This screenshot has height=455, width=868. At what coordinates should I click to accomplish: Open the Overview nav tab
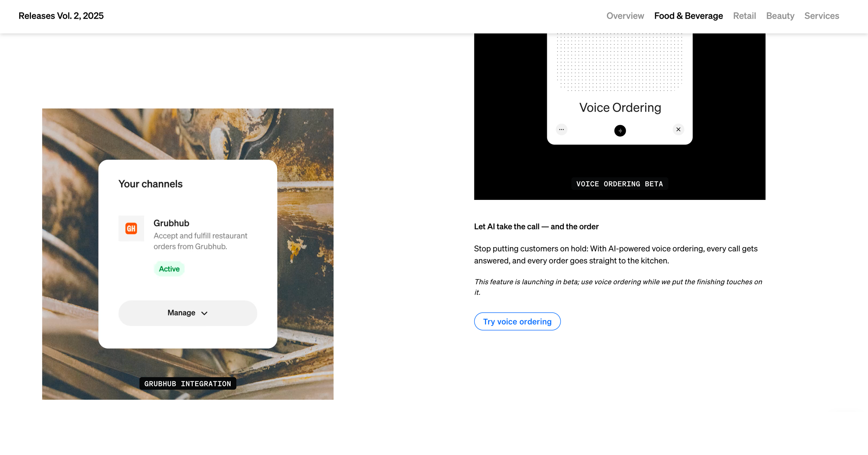coord(625,16)
